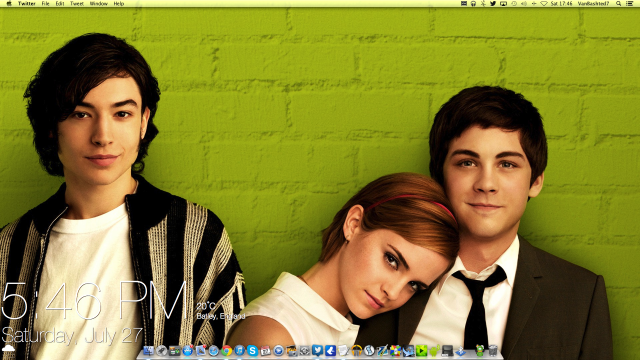Open the Tweet menu
The height and width of the screenshot is (360, 640).
click(77, 3)
